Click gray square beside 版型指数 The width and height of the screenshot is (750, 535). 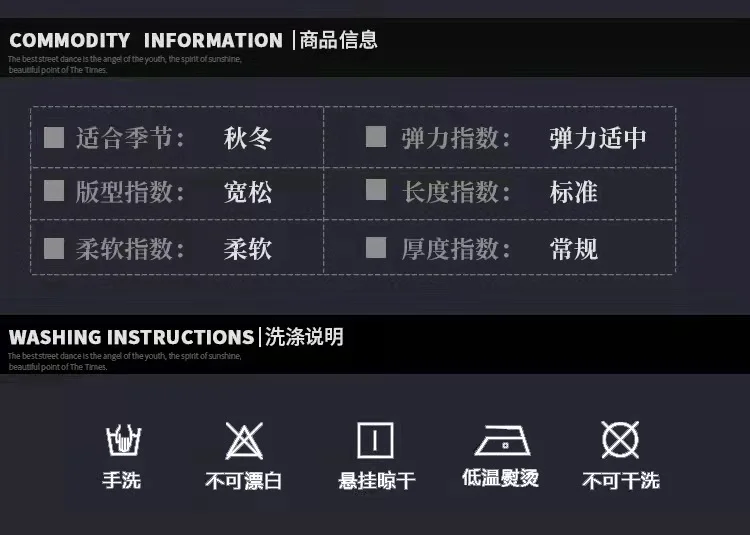click(x=54, y=190)
